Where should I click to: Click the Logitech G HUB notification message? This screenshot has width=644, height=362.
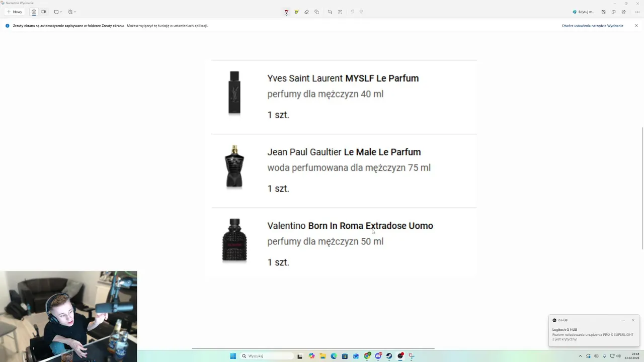click(x=593, y=334)
